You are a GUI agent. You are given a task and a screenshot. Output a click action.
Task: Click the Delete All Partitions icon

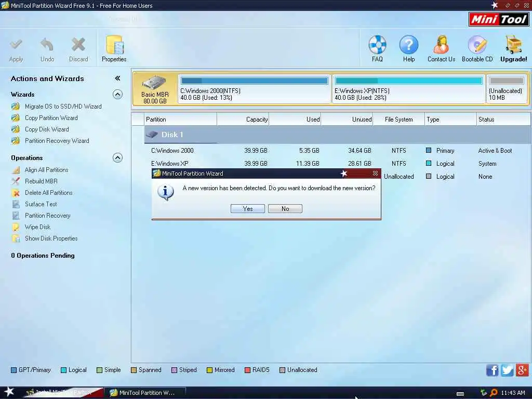click(x=16, y=193)
